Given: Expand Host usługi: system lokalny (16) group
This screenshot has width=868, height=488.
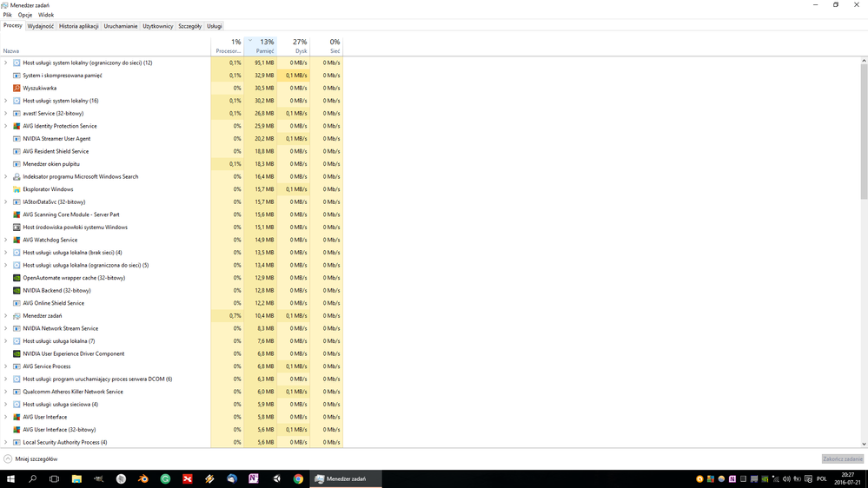Looking at the screenshot, I should pos(6,101).
